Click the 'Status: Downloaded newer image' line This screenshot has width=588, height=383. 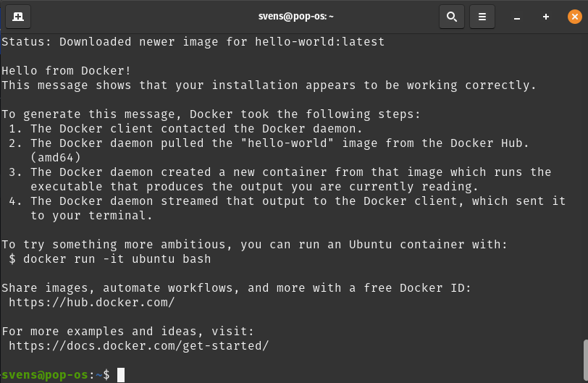pos(193,41)
